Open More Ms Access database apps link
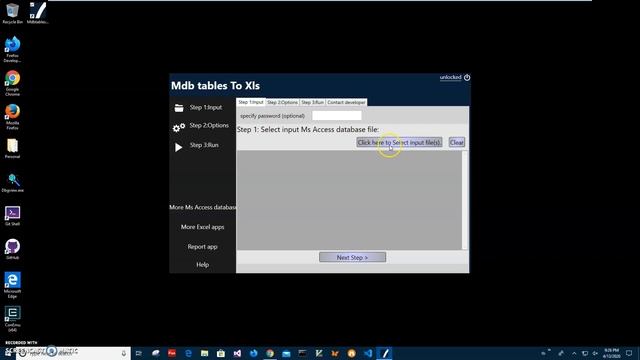The width and height of the screenshot is (640, 360). click(202, 207)
